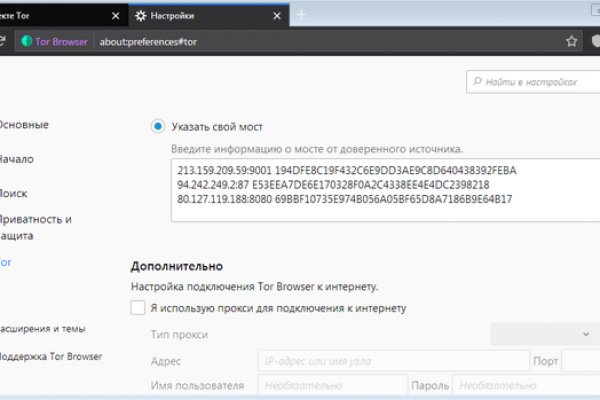
Task: Switch to the first Tor tab
Action: (x=50, y=16)
